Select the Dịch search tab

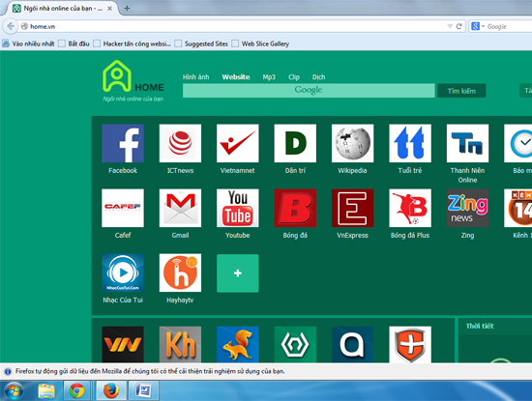tap(318, 77)
